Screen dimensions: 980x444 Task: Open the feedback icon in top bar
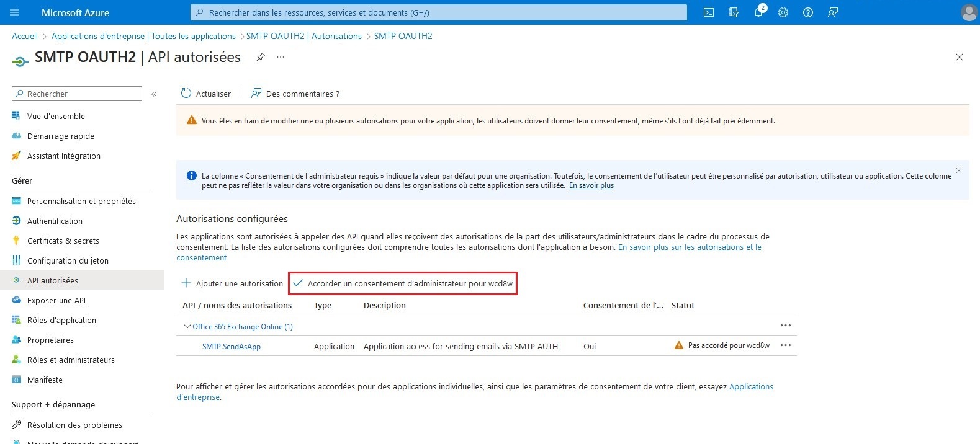pyautogui.click(x=833, y=12)
